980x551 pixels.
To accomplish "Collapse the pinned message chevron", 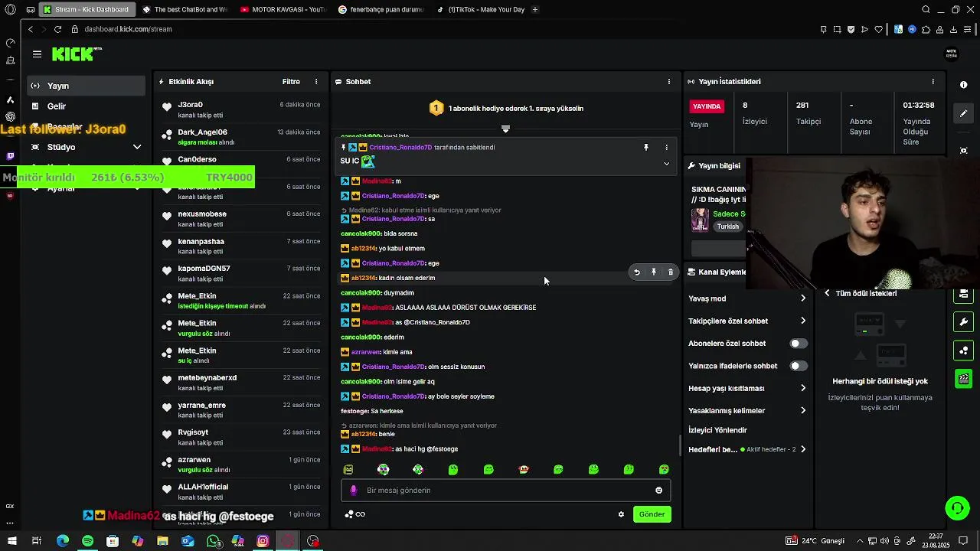I will coord(666,164).
